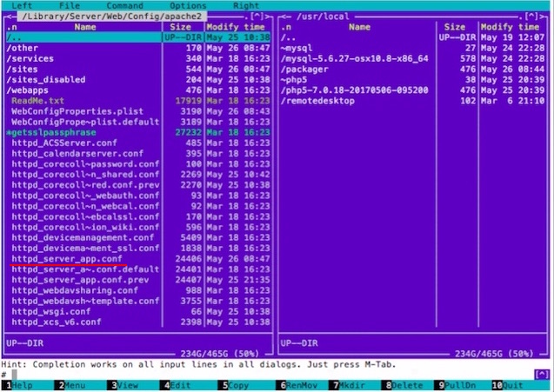Viewport: 554px width, 392px height.
Task: Select '/..' in the left panel
Action: coord(138,37)
